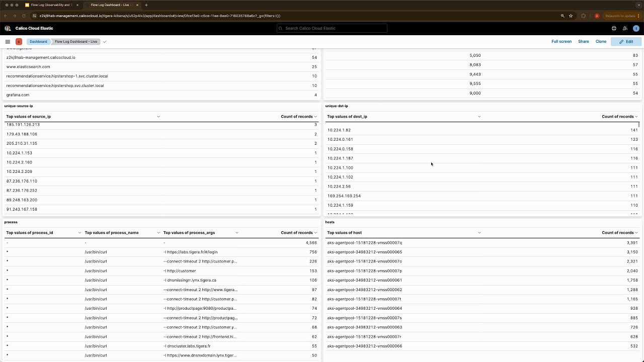644x362 pixels.
Task: Click the browser zoom magnifier icon
Action: tap(562, 16)
